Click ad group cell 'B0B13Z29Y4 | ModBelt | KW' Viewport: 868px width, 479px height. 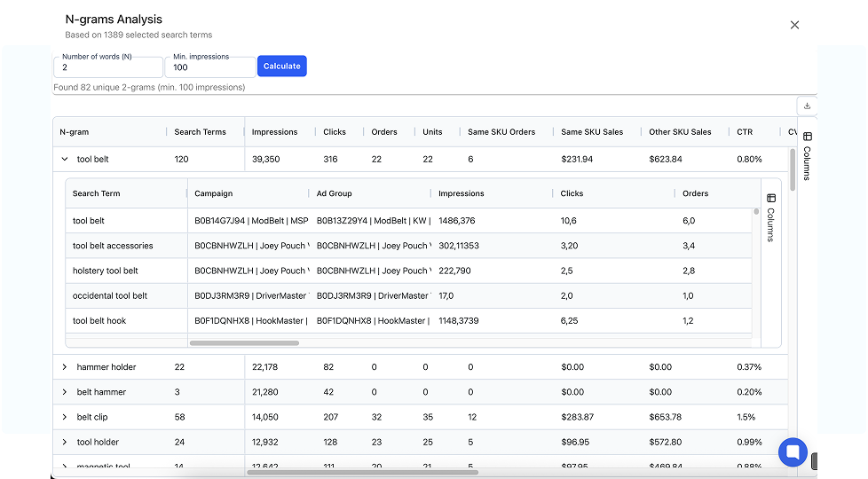(x=374, y=221)
